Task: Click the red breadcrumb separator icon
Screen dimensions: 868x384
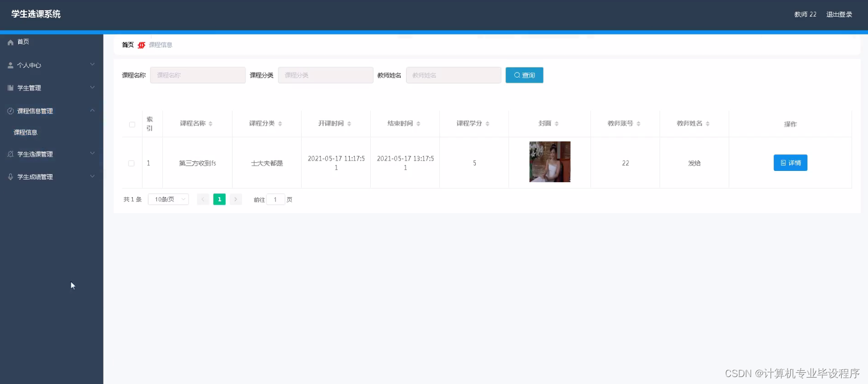Action: point(141,45)
